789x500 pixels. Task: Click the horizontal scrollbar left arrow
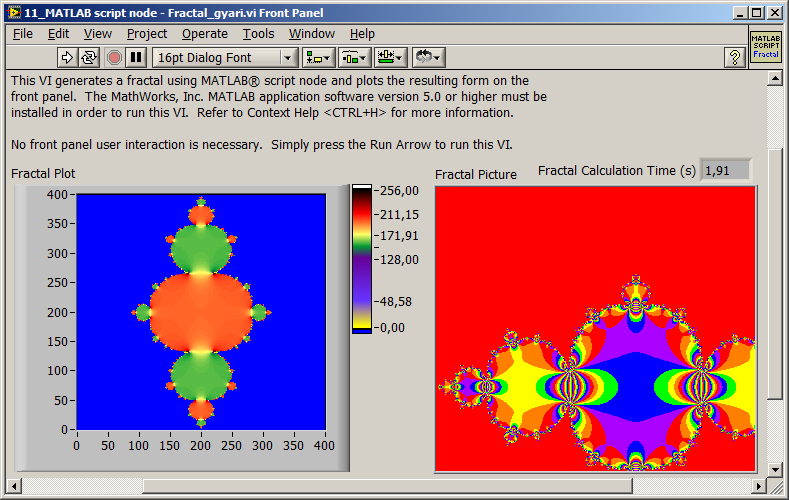click(14, 486)
